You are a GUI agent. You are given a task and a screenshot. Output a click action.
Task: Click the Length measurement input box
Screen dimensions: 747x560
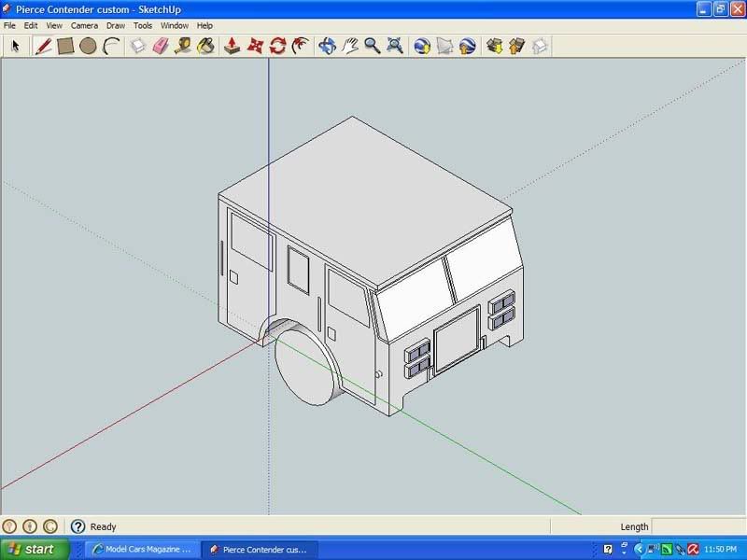pos(698,527)
